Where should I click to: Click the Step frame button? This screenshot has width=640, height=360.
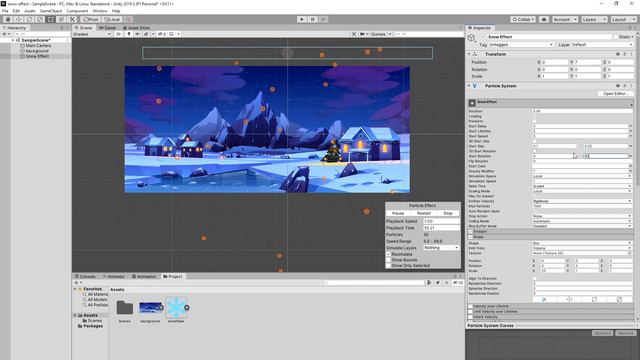[x=324, y=19]
